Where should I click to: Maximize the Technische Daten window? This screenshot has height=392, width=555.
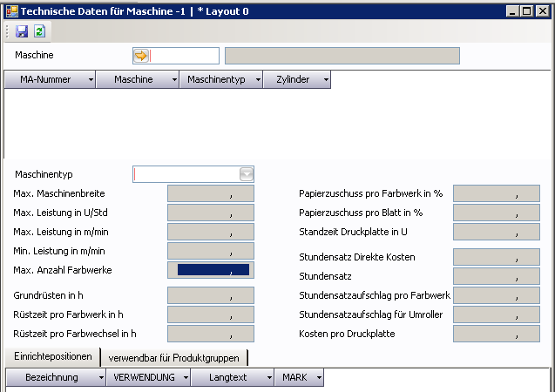coord(525,10)
